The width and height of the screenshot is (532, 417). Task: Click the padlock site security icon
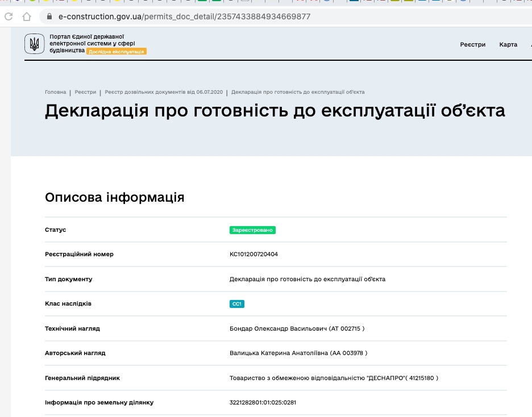click(x=49, y=16)
